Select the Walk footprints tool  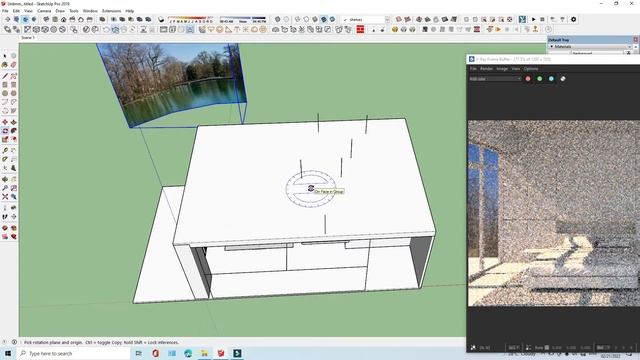coord(5,216)
